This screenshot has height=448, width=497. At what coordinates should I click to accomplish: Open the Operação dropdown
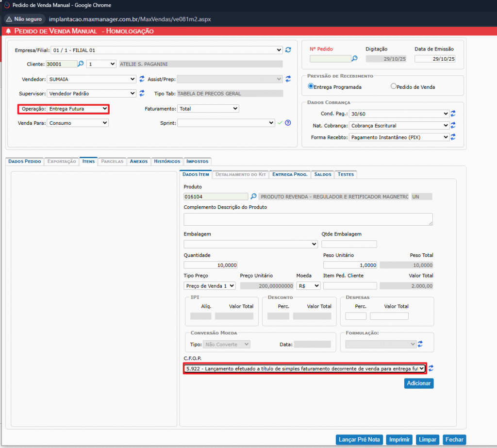tap(78, 109)
